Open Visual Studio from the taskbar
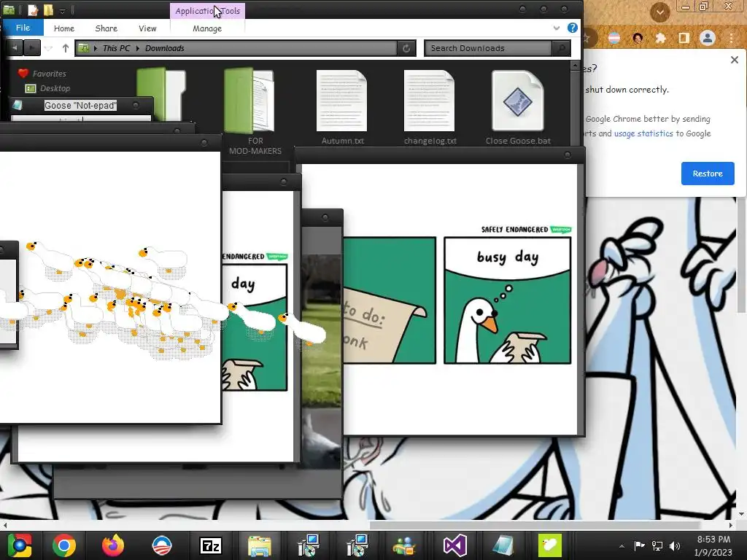This screenshot has height=560, width=747. pos(455,545)
